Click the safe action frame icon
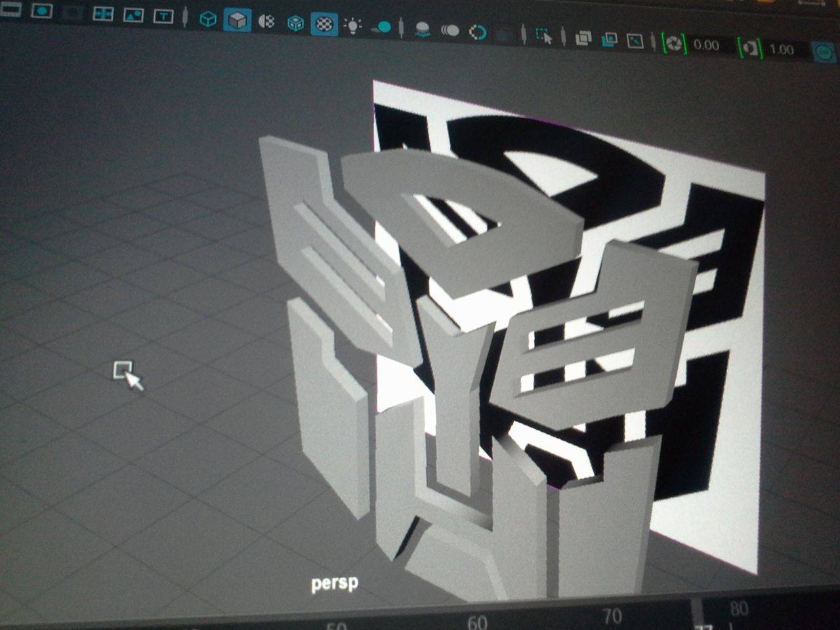The image size is (840, 630). click(133, 15)
